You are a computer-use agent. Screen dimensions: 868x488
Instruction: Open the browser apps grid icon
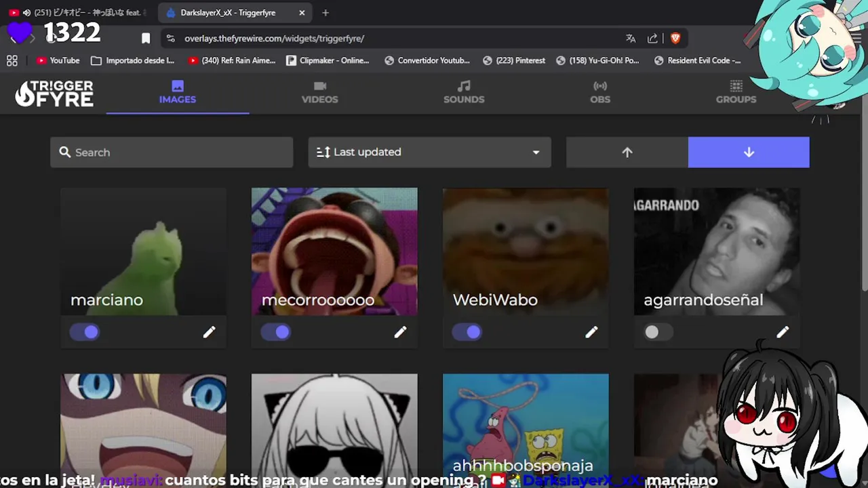click(12, 60)
